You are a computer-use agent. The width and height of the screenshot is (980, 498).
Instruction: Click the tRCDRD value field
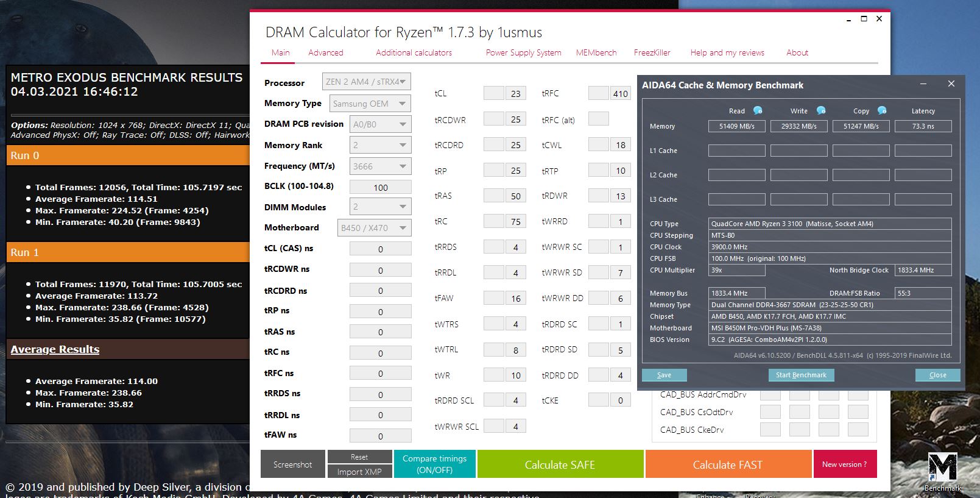pyautogui.click(x=516, y=145)
